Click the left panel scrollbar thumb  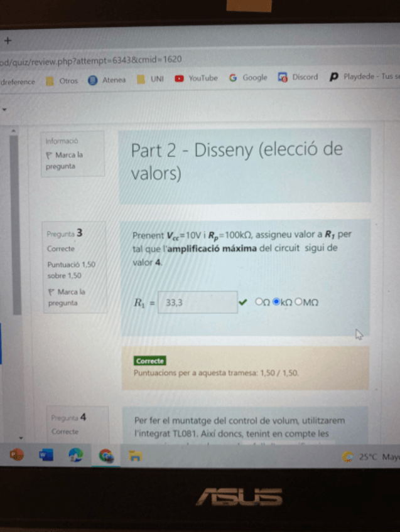coord(15,225)
